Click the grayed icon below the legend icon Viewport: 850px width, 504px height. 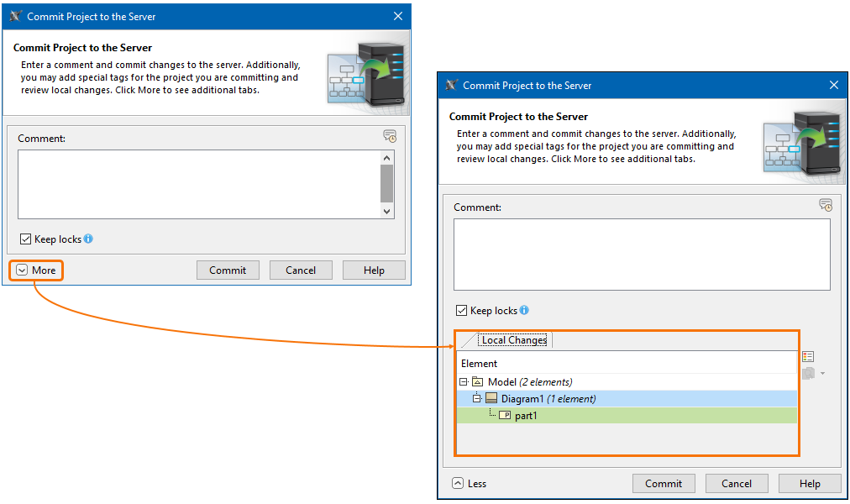[808, 374]
